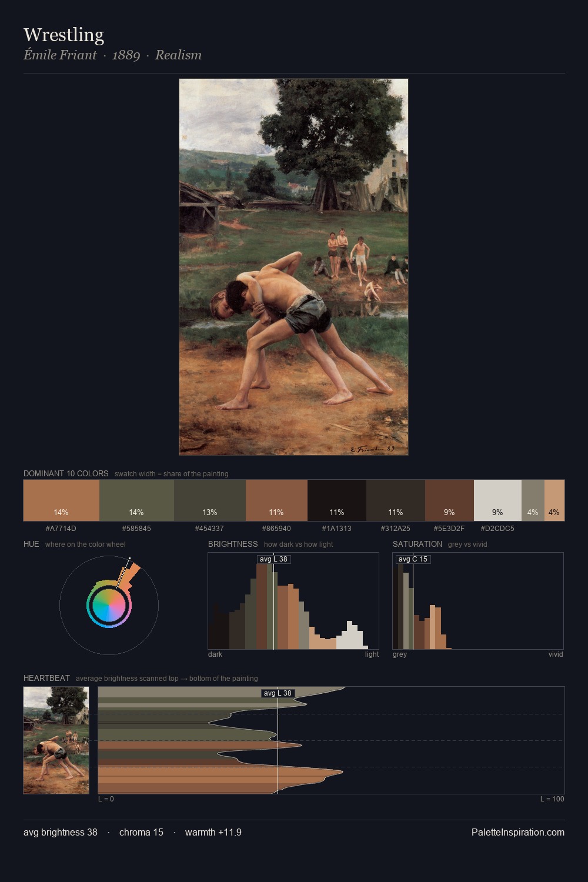This screenshot has width=588, height=882.
Task: Click the hex code #A7714D label
Action: tap(61, 528)
